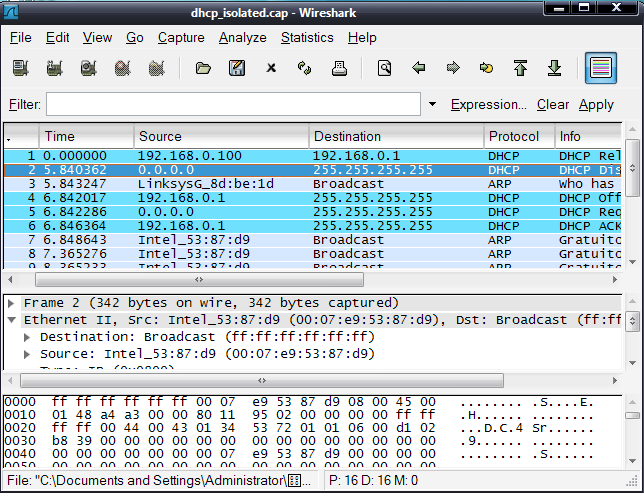This screenshot has width=644, height=493.
Task: Stop the running capture icon
Action: 123,68
